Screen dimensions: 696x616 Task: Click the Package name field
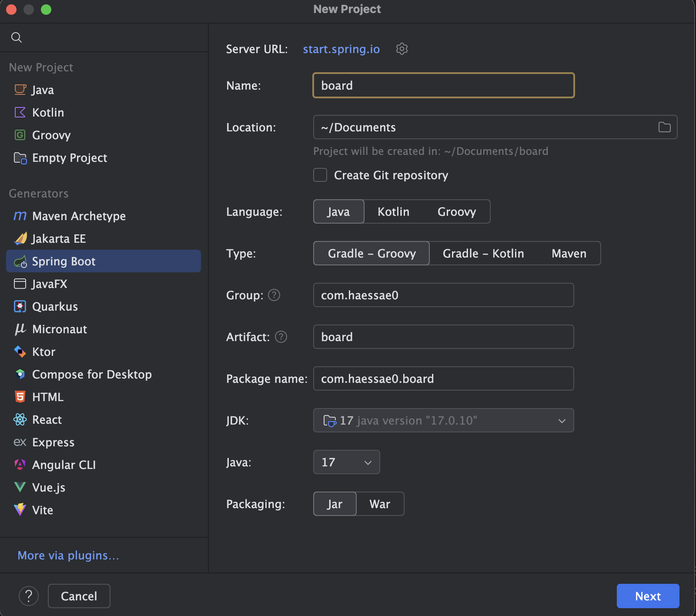(444, 378)
